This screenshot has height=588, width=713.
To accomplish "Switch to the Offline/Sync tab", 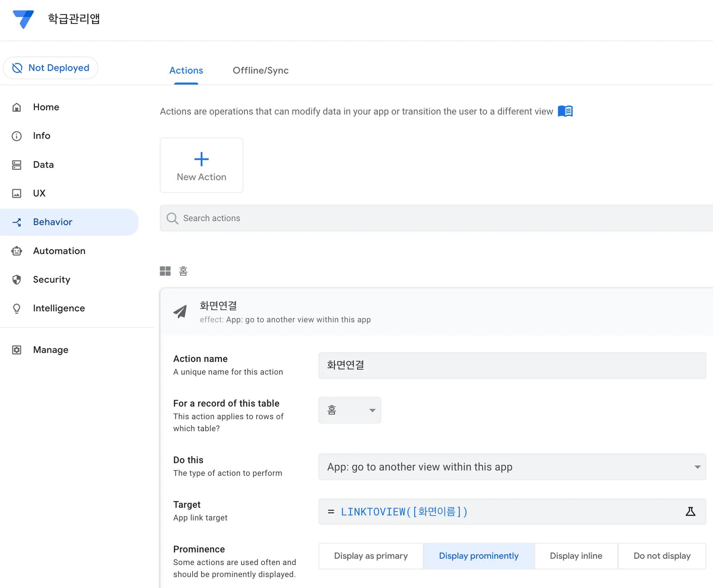I will click(x=260, y=70).
